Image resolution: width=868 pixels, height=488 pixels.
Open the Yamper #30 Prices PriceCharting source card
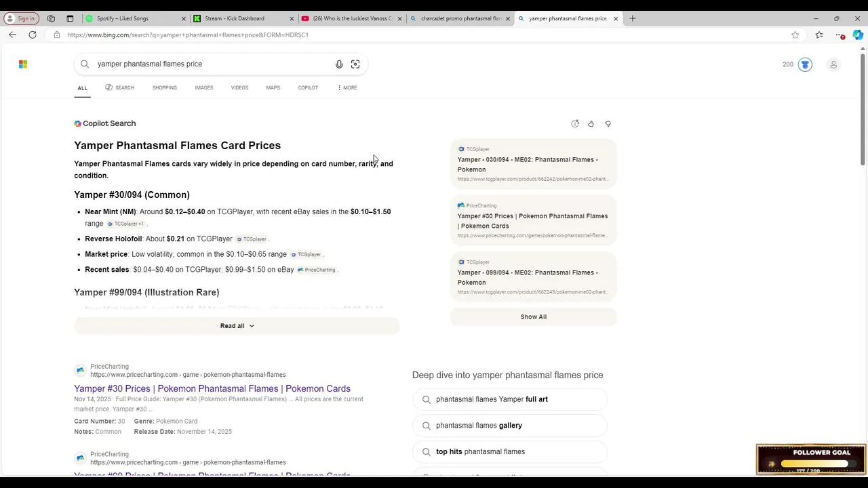(534, 221)
